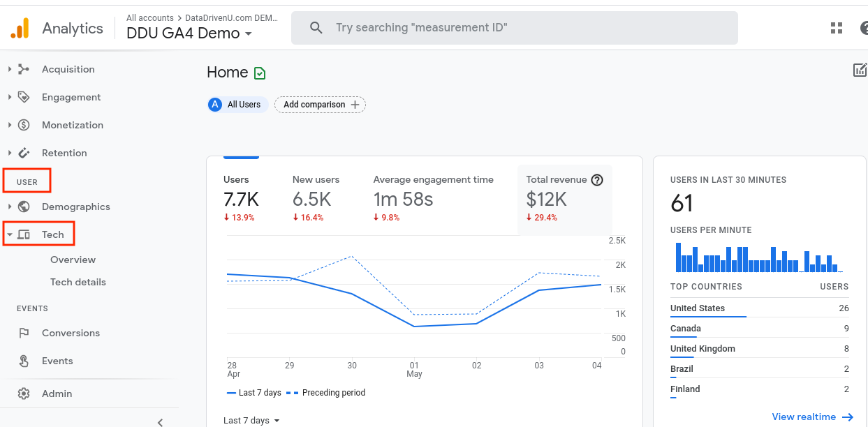Viewport: 868px width, 427px height.
Task: Open the Acquisition reports menu
Action: click(x=68, y=69)
